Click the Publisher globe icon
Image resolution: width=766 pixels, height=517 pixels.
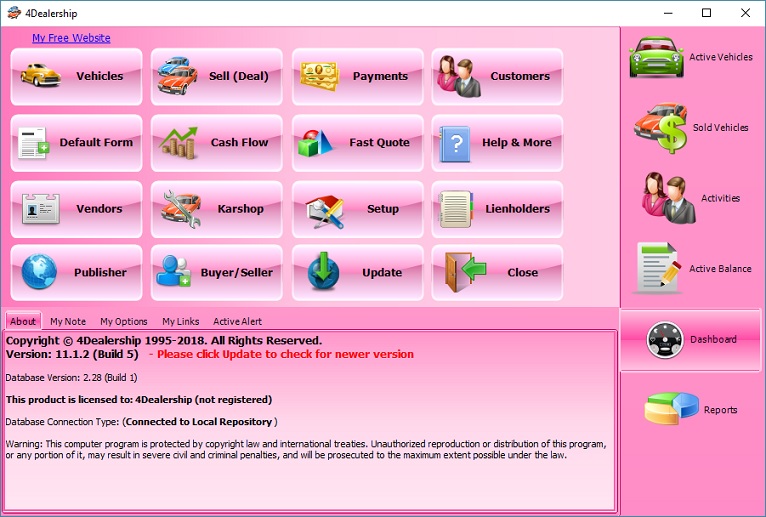click(41, 272)
